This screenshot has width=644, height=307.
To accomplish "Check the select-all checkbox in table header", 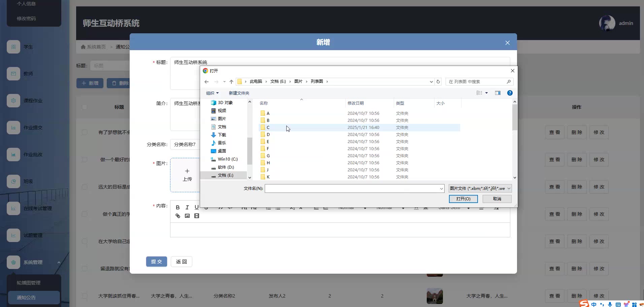I will 85,107.
